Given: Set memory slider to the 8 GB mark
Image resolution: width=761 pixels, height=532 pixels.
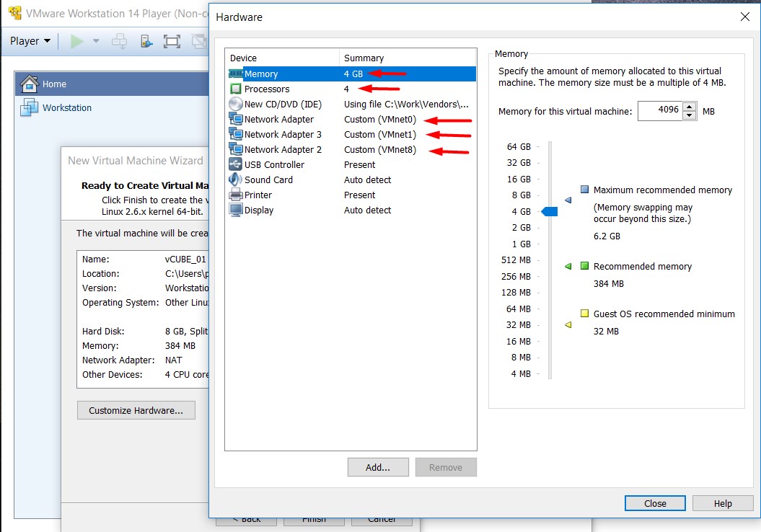Looking at the screenshot, I should coord(550,195).
